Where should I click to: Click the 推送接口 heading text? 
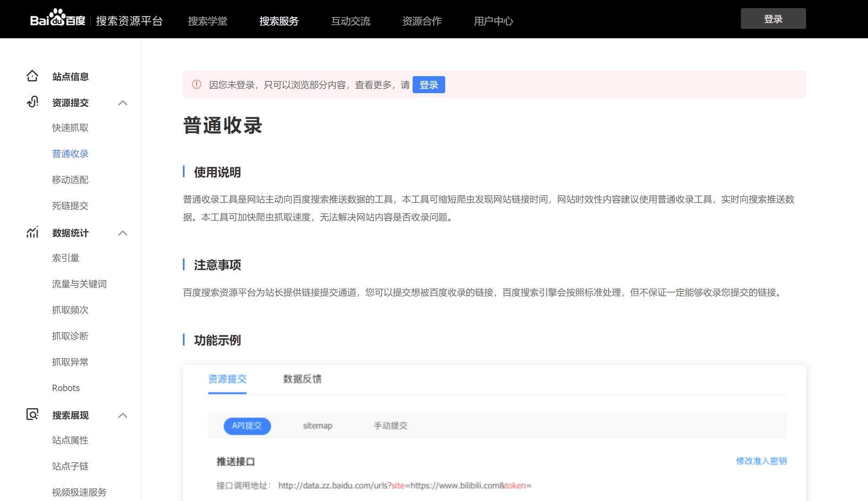236,462
